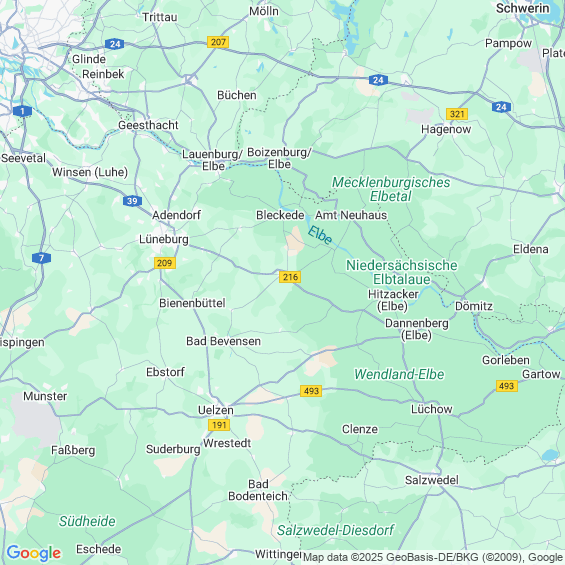The height and width of the screenshot is (565, 565).
Task: Select the Elbe river label
Action: 320,235
